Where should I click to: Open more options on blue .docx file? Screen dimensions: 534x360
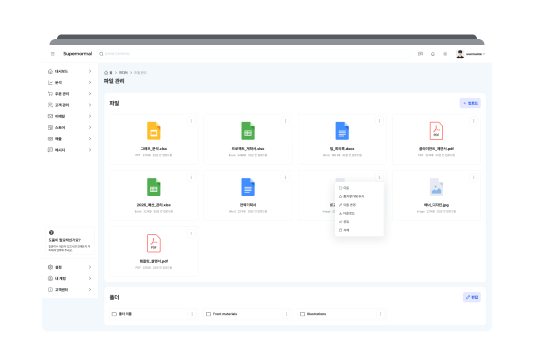coord(379,121)
